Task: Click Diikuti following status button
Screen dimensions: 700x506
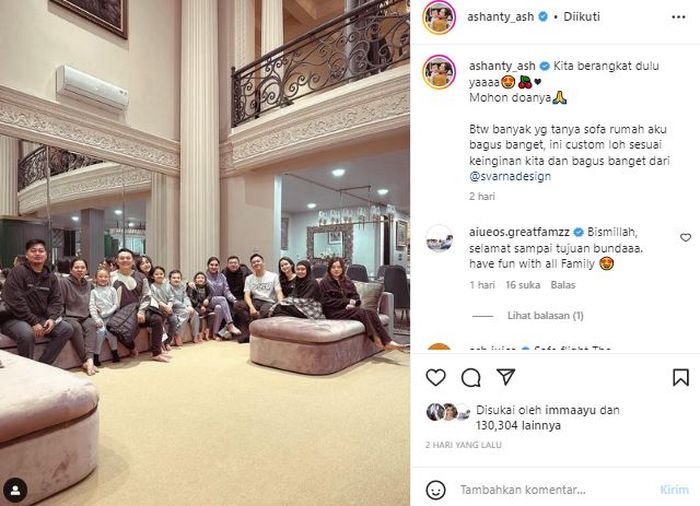Action: [x=581, y=17]
